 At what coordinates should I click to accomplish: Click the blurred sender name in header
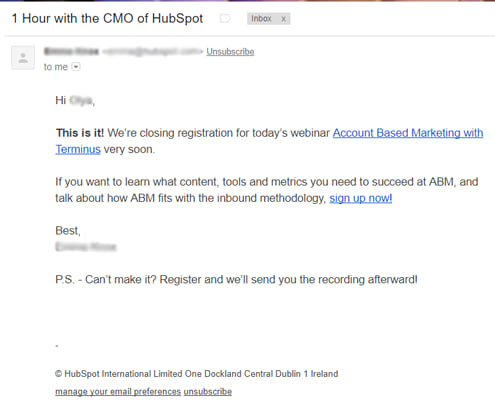pos(71,51)
